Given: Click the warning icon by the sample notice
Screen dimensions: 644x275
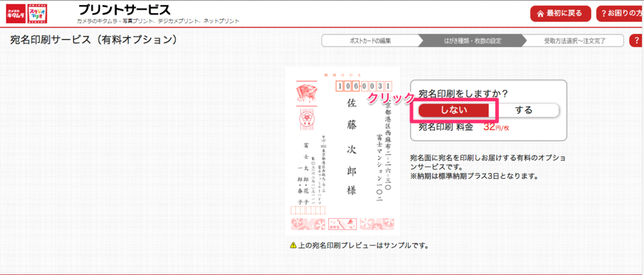Looking at the screenshot, I should 293,246.
